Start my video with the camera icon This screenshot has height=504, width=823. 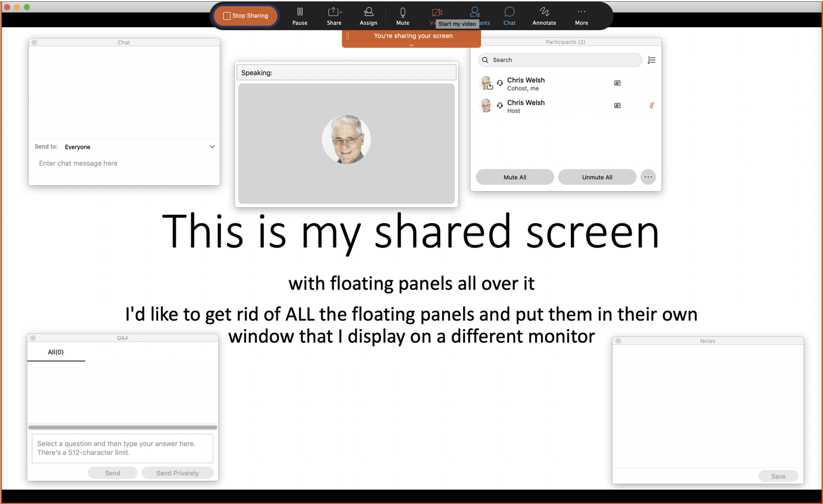point(437,13)
